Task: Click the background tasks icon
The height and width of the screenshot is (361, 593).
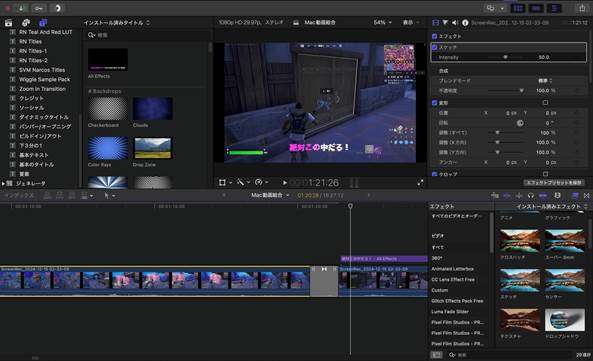Action: (x=57, y=8)
